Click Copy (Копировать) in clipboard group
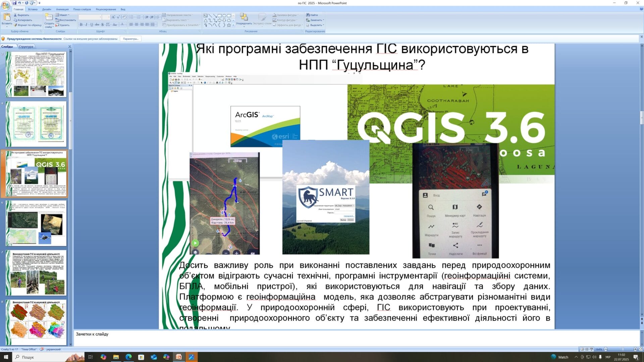This screenshot has height=362, width=644. pyautogui.click(x=23, y=20)
